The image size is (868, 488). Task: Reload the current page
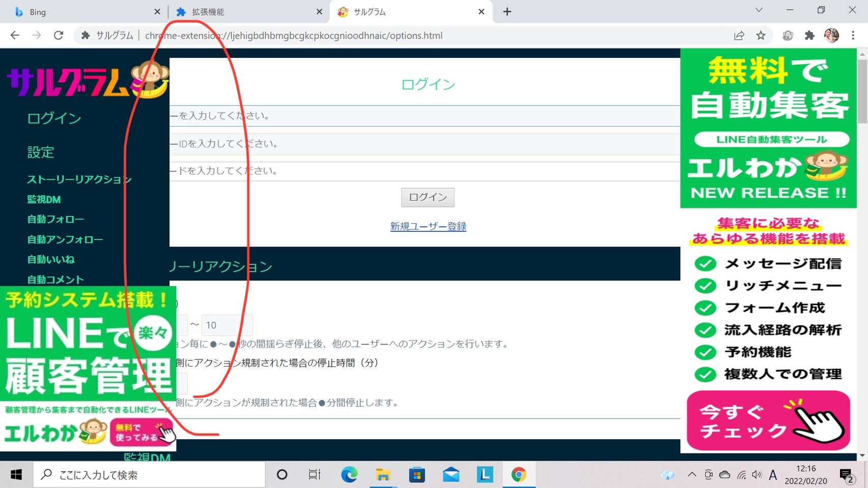pyautogui.click(x=59, y=35)
